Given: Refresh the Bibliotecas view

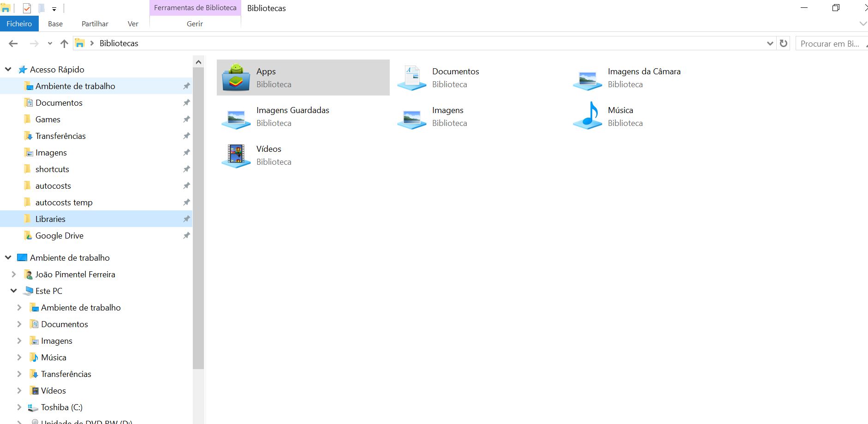Looking at the screenshot, I should (x=783, y=43).
